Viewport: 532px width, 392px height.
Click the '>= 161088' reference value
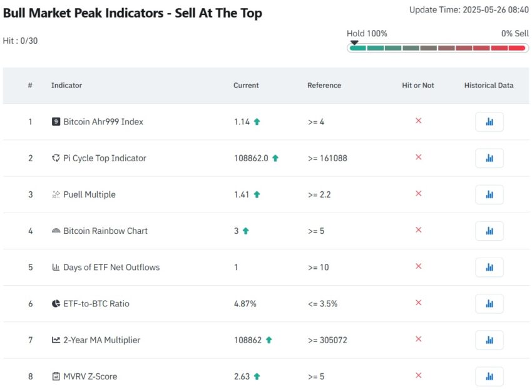[x=327, y=158]
